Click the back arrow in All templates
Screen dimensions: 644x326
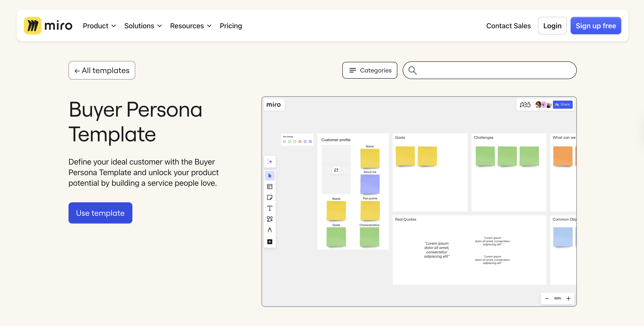(x=77, y=71)
